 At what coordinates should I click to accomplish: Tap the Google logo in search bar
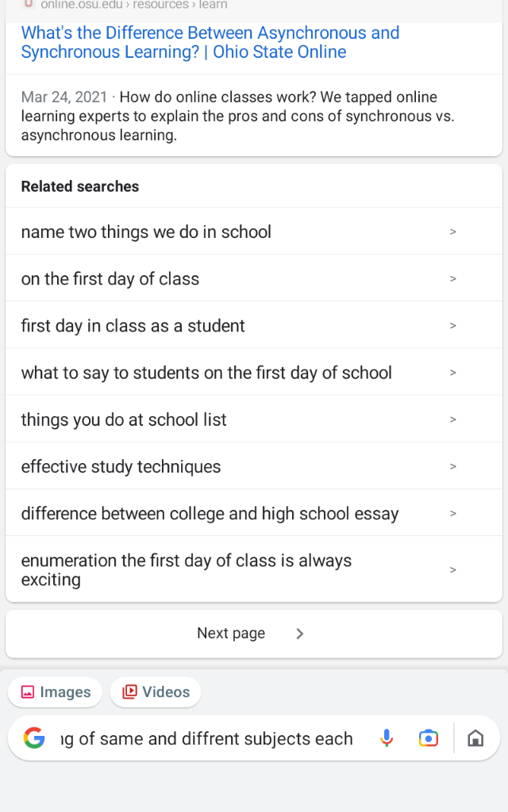coord(34,739)
